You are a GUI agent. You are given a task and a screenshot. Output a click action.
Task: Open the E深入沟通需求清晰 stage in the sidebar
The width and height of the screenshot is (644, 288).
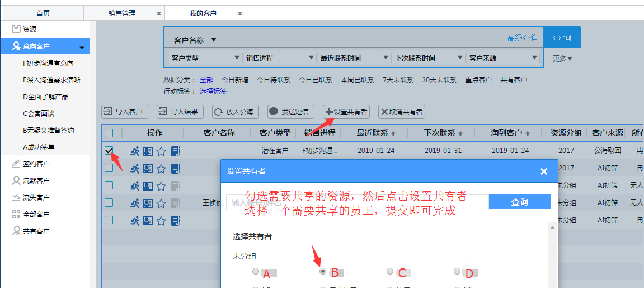coord(51,80)
